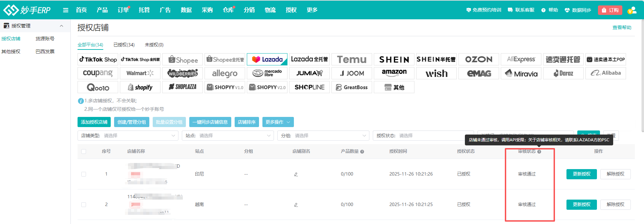
Task: Open TikTok Shop platform tile
Action: (98, 59)
